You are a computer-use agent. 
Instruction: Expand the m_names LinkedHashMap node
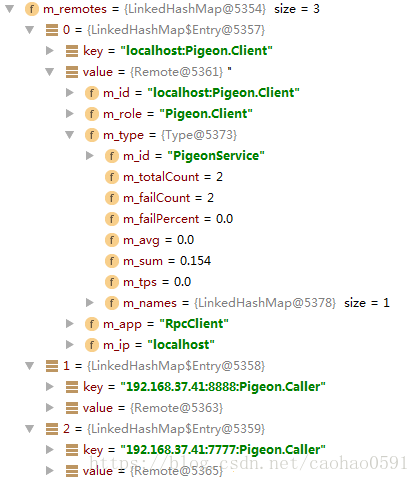(x=90, y=303)
